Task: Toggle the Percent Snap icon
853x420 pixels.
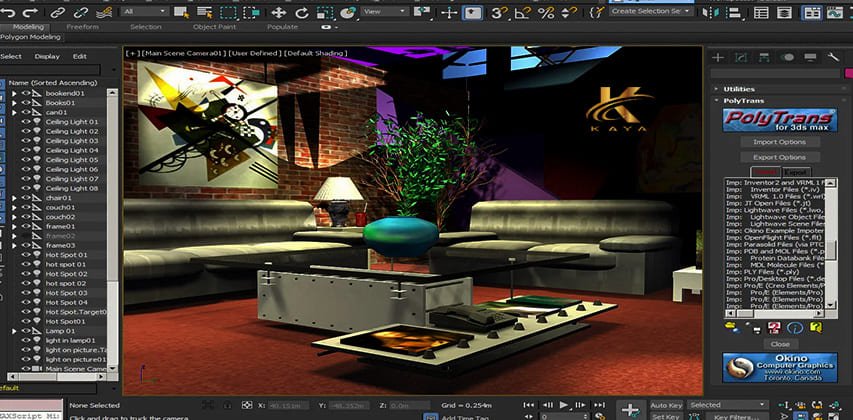Action: tap(546, 12)
